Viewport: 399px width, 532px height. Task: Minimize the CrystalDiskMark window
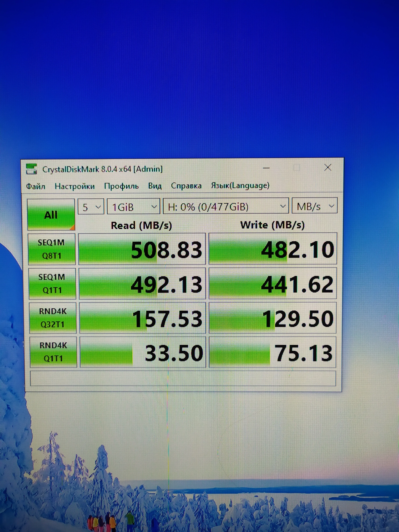tap(266, 168)
